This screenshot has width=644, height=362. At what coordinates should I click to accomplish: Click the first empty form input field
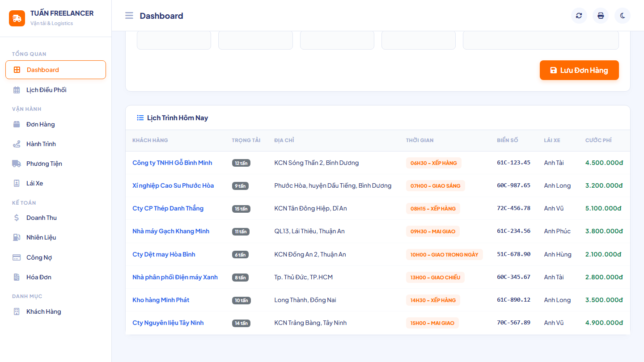(x=174, y=40)
